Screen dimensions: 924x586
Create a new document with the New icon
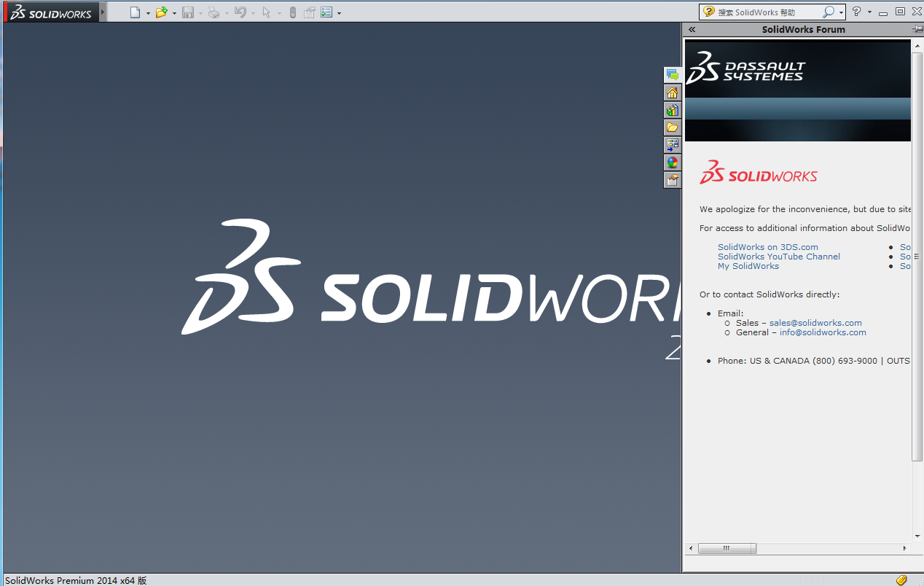[x=134, y=12]
